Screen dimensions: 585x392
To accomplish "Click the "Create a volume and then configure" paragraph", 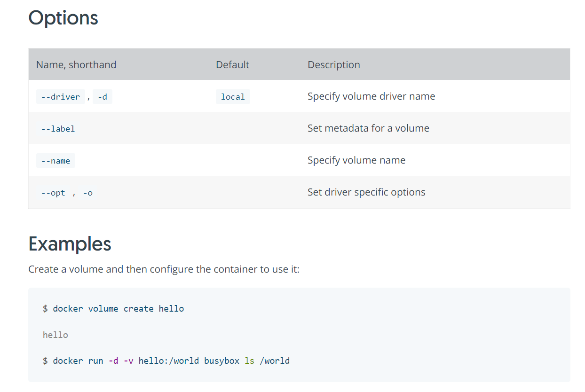I will tap(164, 269).
